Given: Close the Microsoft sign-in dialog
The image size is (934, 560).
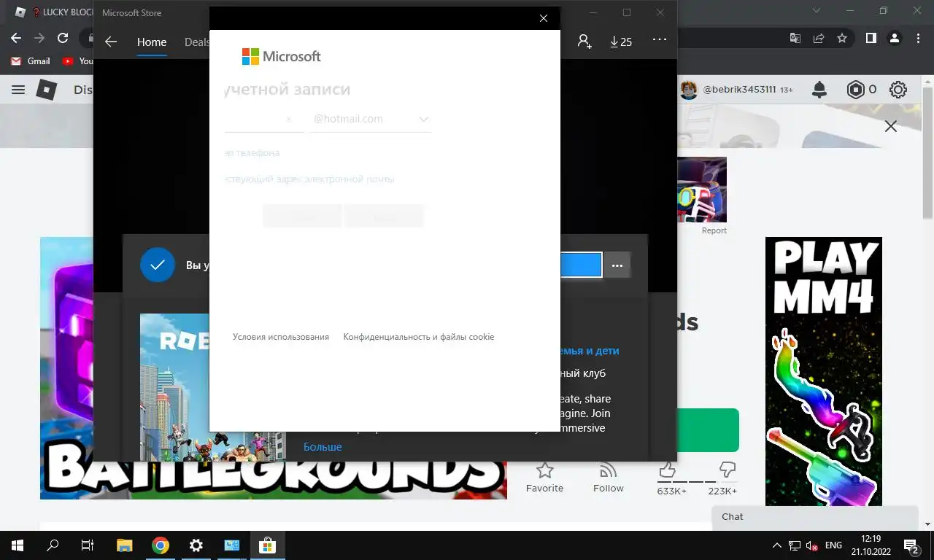Looking at the screenshot, I should (543, 18).
